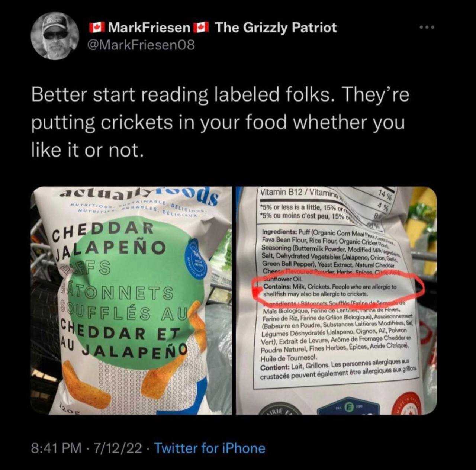Open the ingredients label photo
The width and height of the screenshot is (476, 470).
[x=336, y=300]
